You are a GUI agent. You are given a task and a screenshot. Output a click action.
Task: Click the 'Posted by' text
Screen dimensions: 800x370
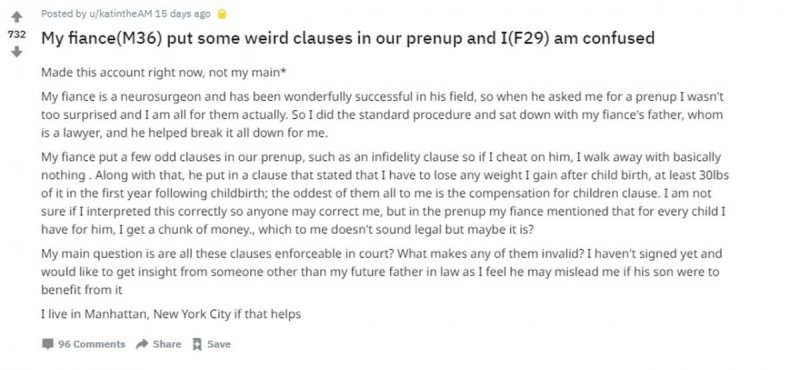click(64, 14)
